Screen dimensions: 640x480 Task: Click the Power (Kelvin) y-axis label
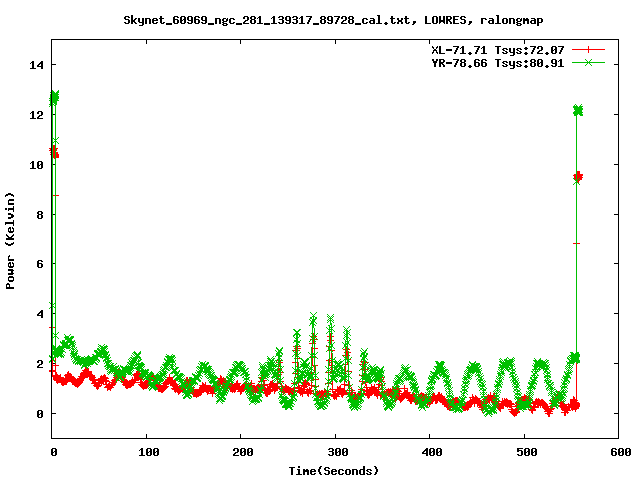click(11, 239)
